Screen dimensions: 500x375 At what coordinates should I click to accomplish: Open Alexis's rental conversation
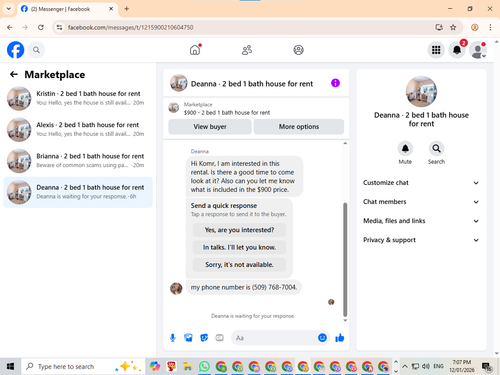pos(78,130)
